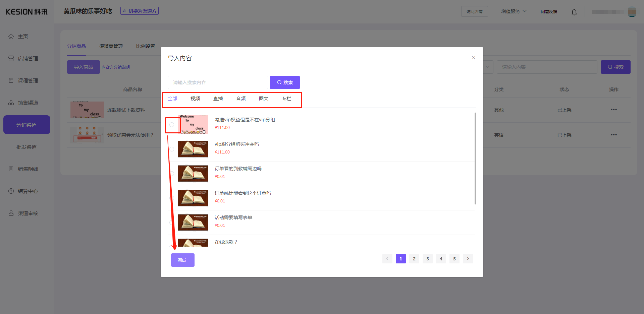Screen dimensions: 644x314
Task: Open the background filter dropdown arrow
Action: (x=488, y=67)
